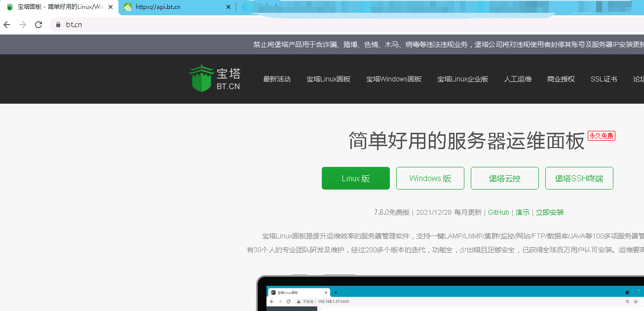
Task: Open 宝塔Linux面板 menu item
Action: (328, 79)
